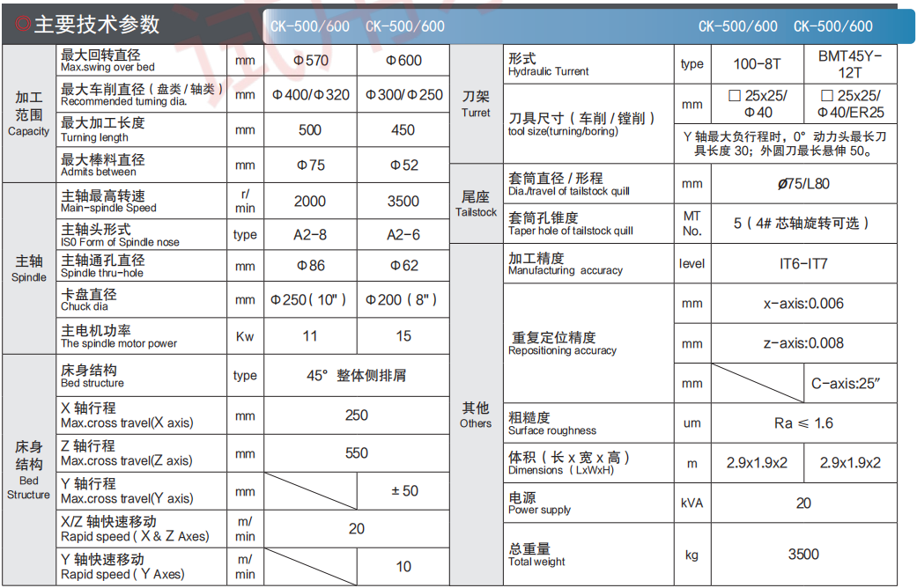Click the 主轴 Spindle category cell
Image resolution: width=917 pixels, height=588 pixels.
pos(29,268)
